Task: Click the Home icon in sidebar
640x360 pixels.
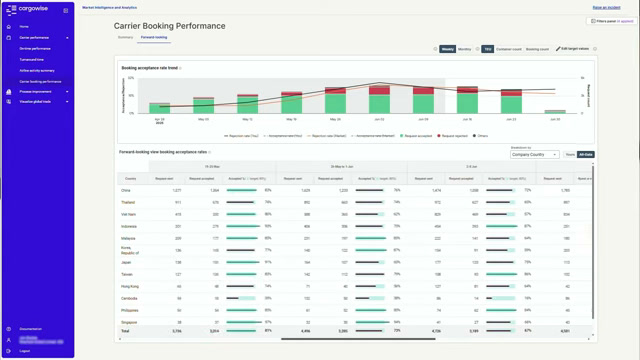Action: coord(9,27)
